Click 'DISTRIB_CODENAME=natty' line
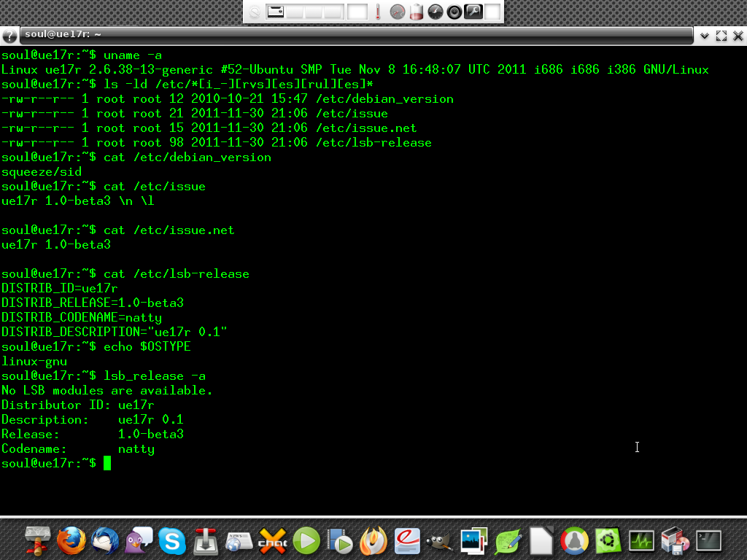 point(82,318)
